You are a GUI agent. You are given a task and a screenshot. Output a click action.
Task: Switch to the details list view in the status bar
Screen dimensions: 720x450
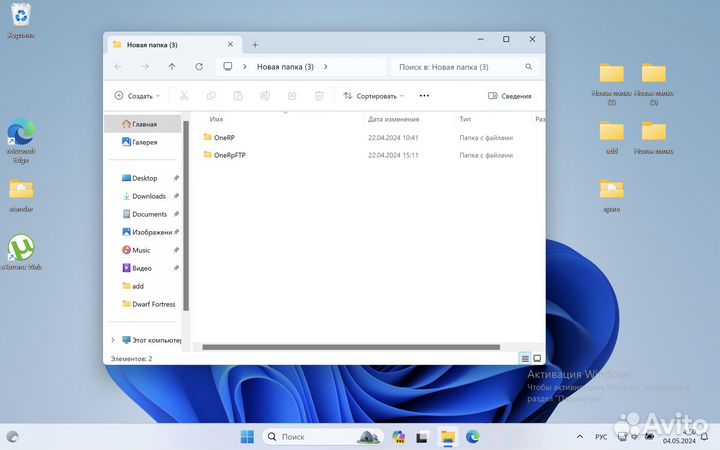point(524,358)
